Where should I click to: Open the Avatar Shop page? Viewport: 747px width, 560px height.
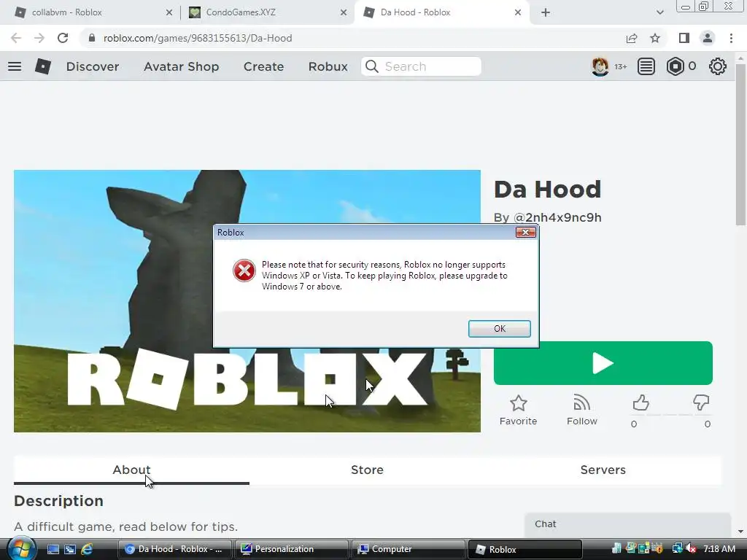(181, 66)
